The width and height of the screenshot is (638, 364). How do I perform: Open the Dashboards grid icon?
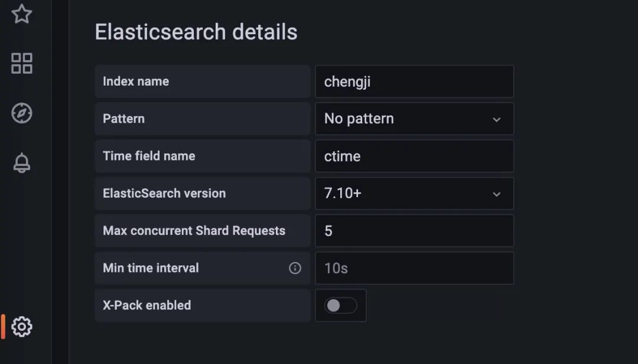coord(22,63)
